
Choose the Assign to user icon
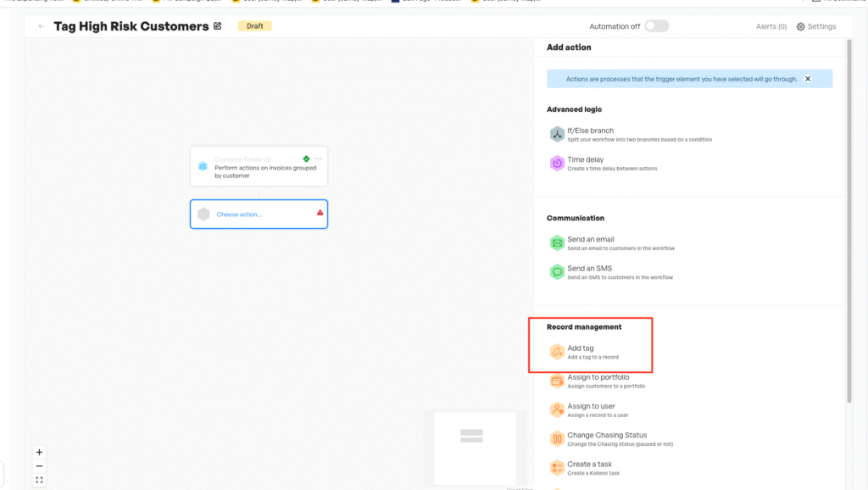pos(557,409)
